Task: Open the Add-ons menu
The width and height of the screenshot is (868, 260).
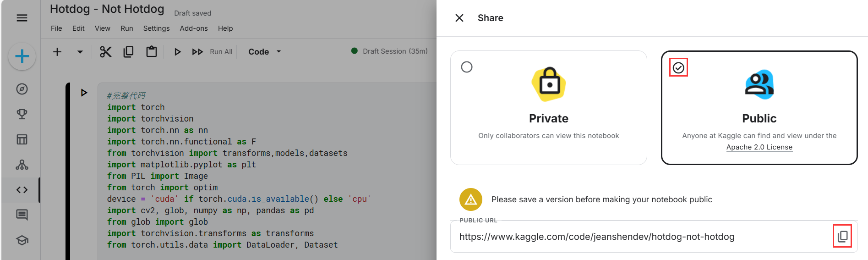Action: pos(194,28)
